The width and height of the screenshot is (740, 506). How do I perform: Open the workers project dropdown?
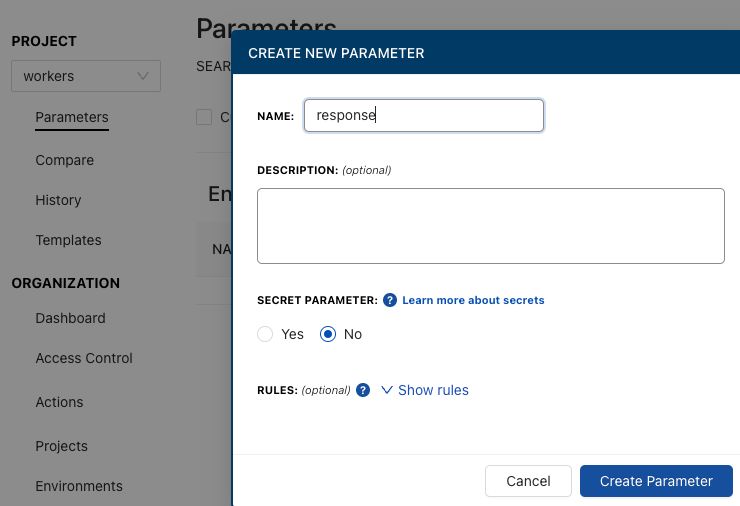point(86,76)
